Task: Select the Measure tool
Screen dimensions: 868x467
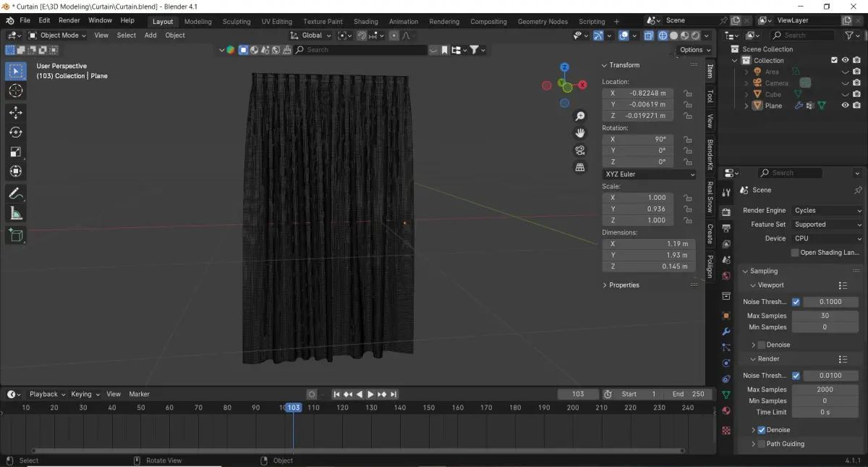Action: click(15, 213)
